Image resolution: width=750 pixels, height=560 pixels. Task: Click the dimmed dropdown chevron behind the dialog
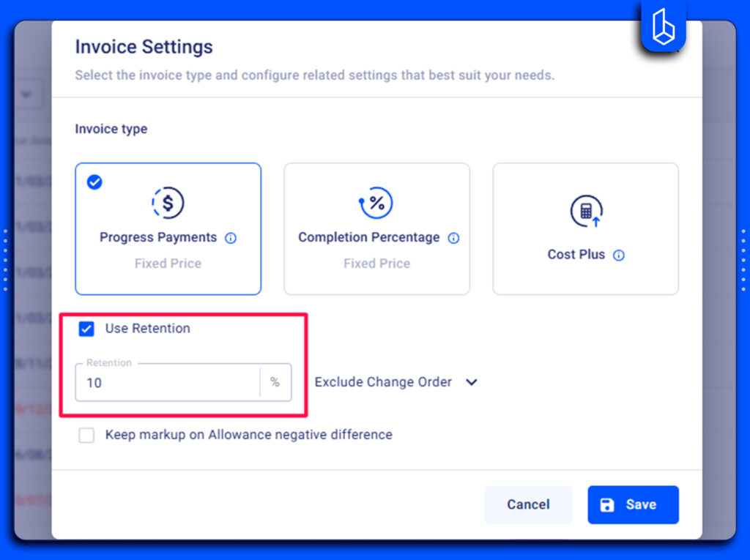click(x=28, y=94)
